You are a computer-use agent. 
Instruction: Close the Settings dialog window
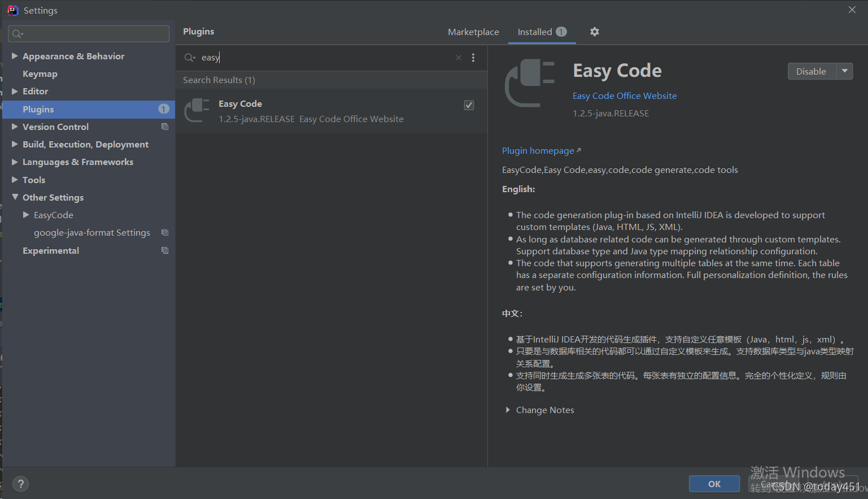(852, 10)
